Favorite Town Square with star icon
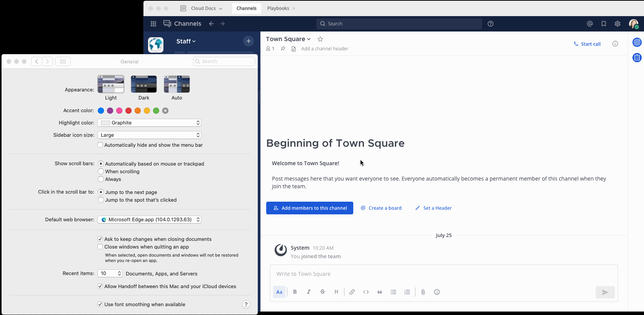Image resolution: width=644 pixels, height=315 pixels. pyautogui.click(x=320, y=39)
